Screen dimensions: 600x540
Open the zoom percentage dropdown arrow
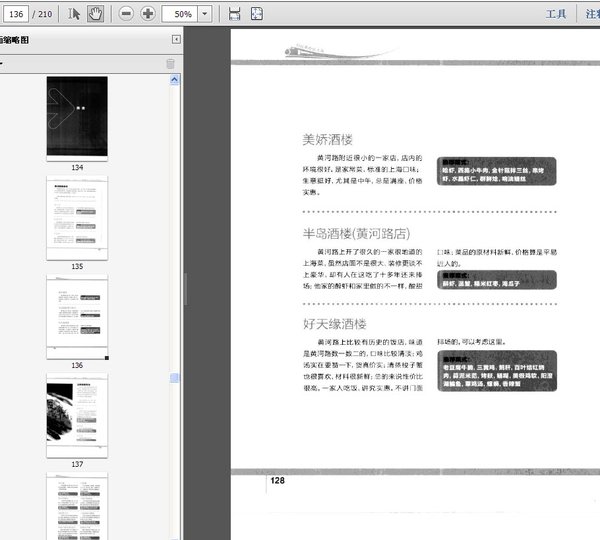pyautogui.click(x=205, y=14)
